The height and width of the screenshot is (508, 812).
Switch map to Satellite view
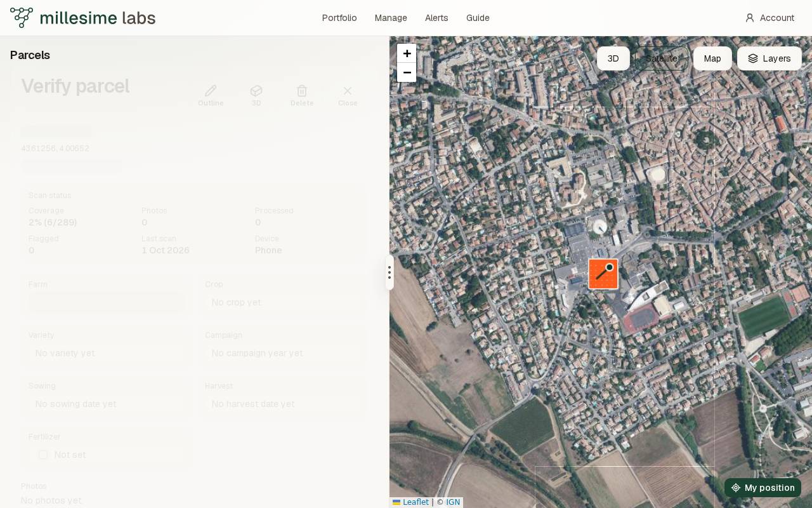pos(662,58)
